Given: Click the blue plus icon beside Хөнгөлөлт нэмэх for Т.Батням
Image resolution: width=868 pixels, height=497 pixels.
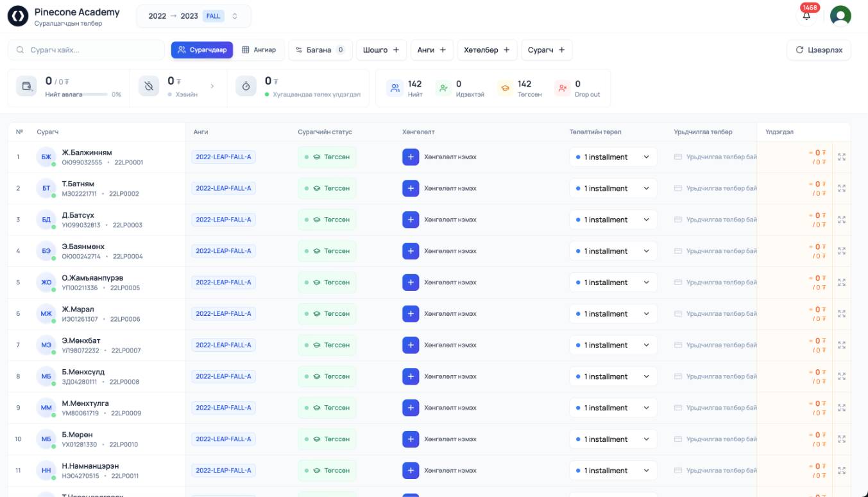Looking at the screenshot, I should [411, 188].
